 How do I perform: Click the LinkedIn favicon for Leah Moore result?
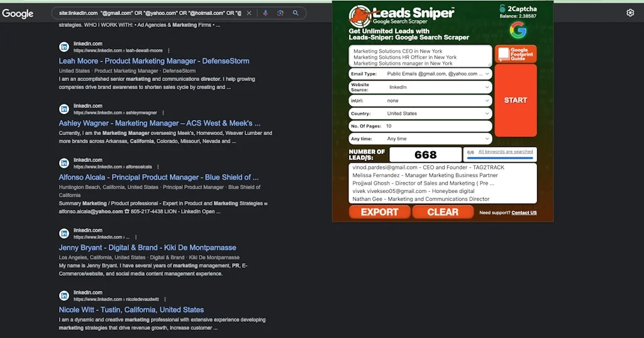pyautogui.click(x=64, y=46)
